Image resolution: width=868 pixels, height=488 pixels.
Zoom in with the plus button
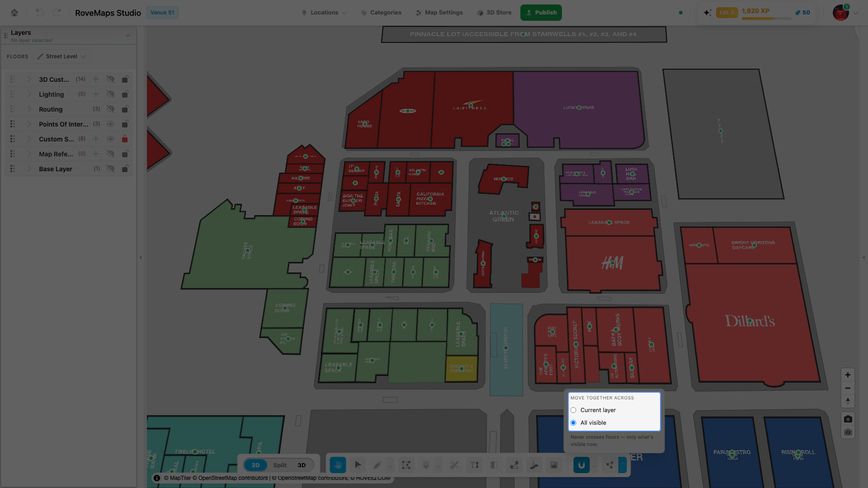[x=848, y=375]
